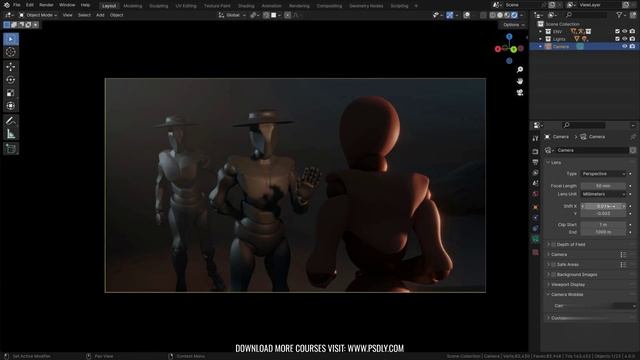Image resolution: width=640 pixels, height=360 pixels.
Task: Activate the Transform tool
Action: [11, 106]
